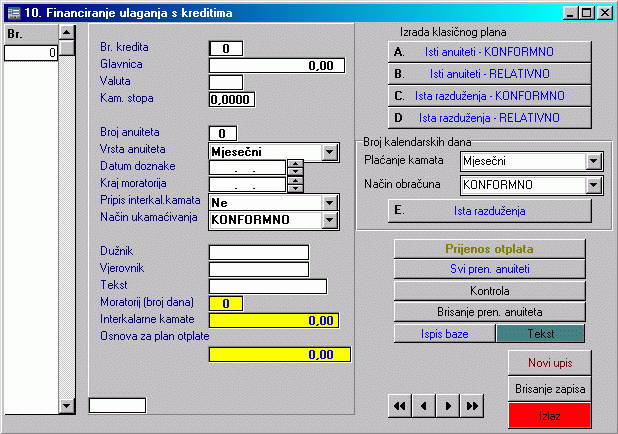The width and height of the screenshot is (618, 434).
Task: Click the Kam. stopa rate field
Action: [x=232, y=99]
